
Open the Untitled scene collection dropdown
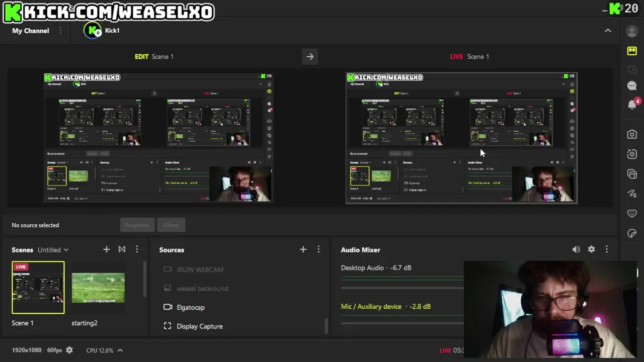point(53,250)
